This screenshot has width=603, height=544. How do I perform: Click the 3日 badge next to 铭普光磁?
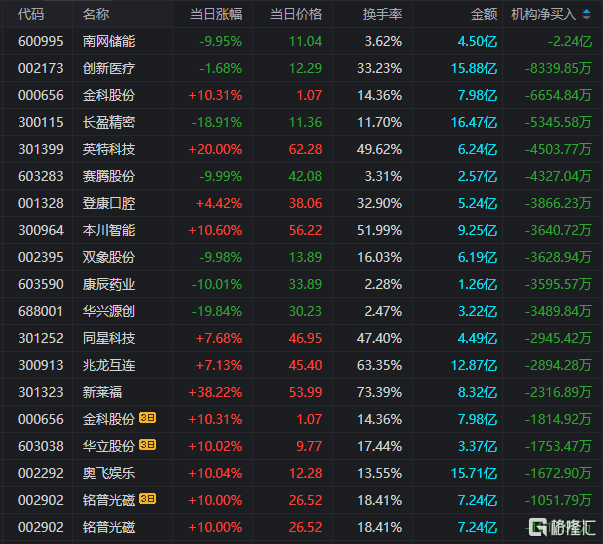148,499
